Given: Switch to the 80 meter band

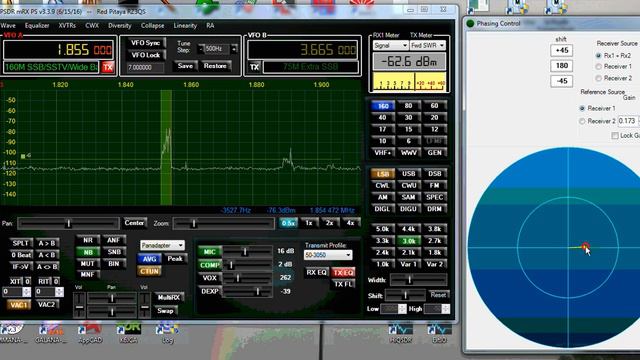Looking at the screenshot, I should [x=409, y=106].
